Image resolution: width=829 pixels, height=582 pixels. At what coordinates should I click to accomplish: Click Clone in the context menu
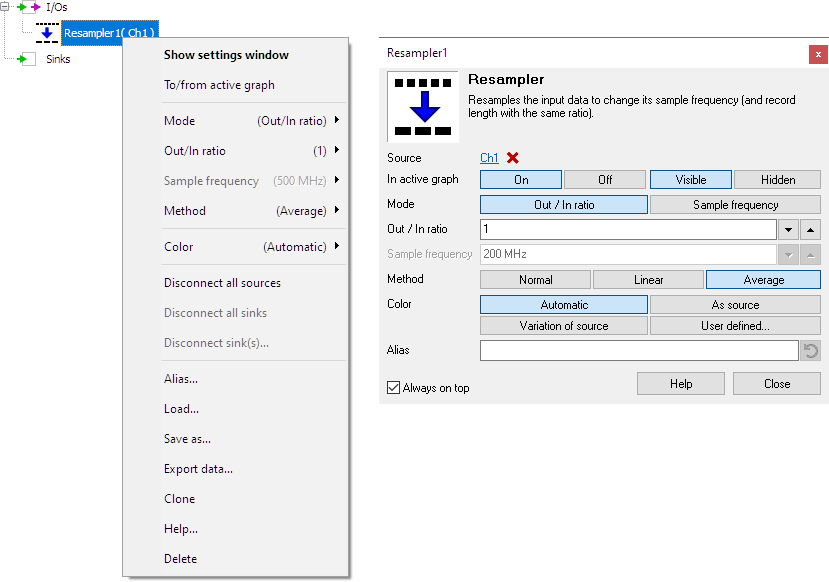click(180, 498)
